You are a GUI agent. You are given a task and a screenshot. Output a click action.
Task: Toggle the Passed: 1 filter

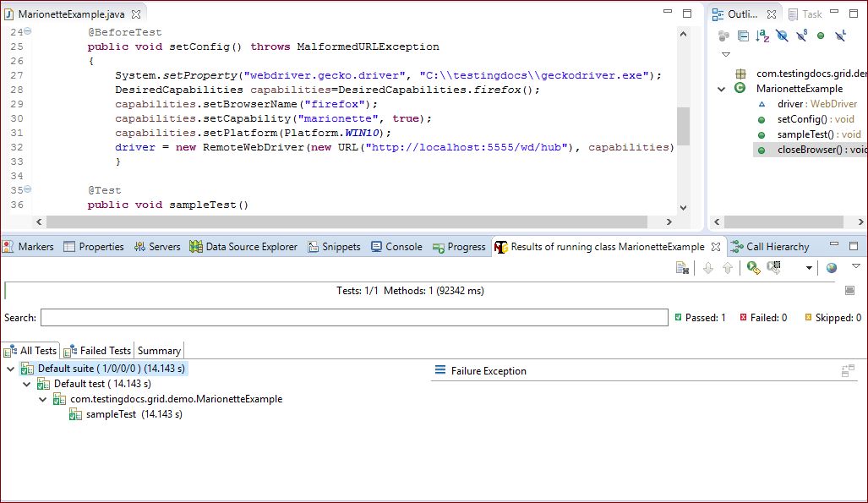click(x=700, y=317)
